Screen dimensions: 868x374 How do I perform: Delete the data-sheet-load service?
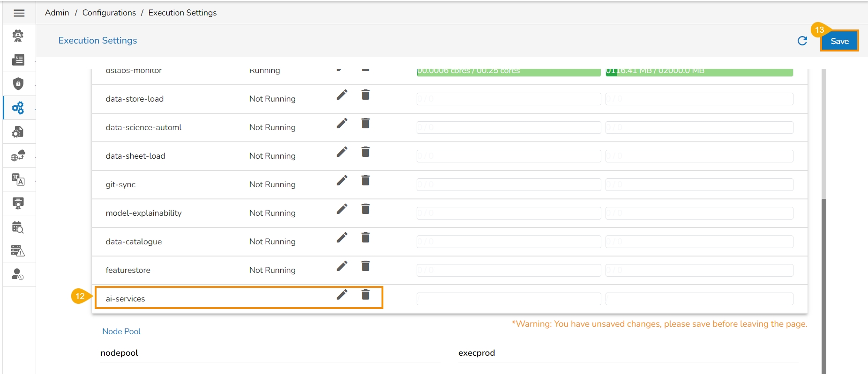[366, 152]
